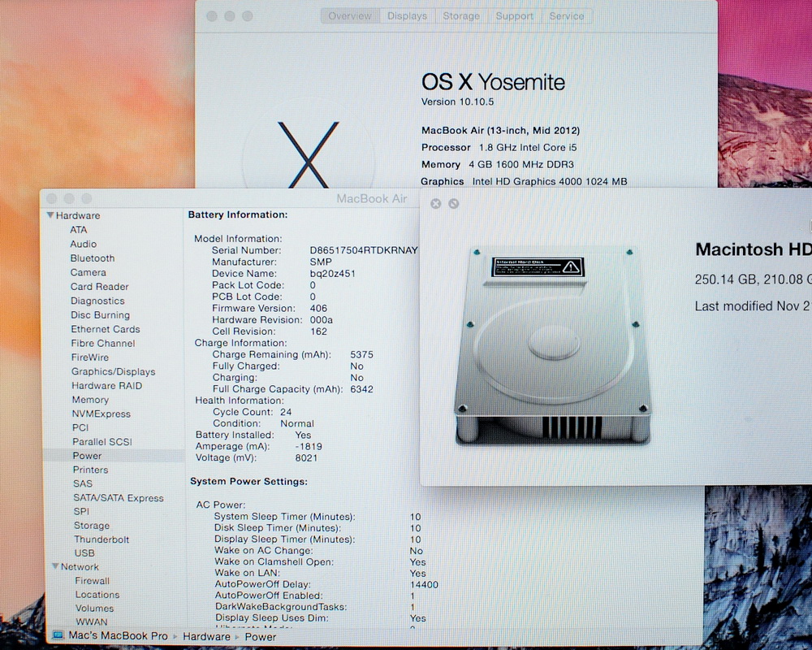The image size is (812, 650).
Task: Close the Macintosh HD preview panel
Action: click(x=435, y=204)
